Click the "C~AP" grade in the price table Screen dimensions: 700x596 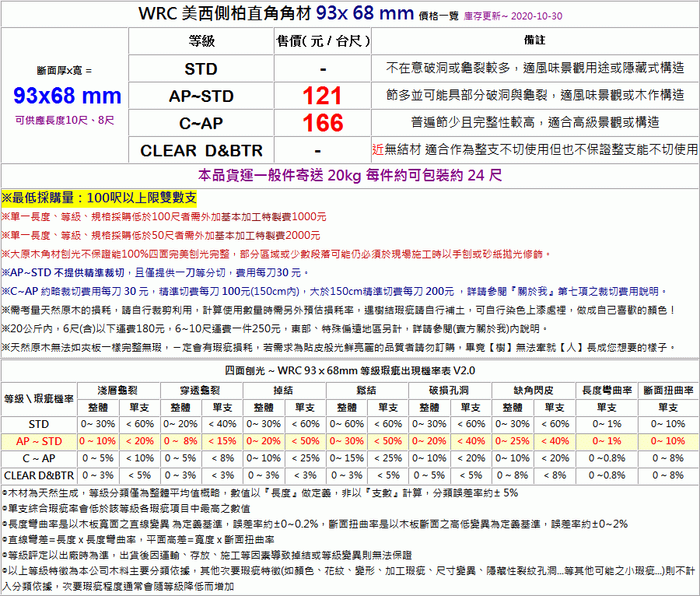coord(201,123)
